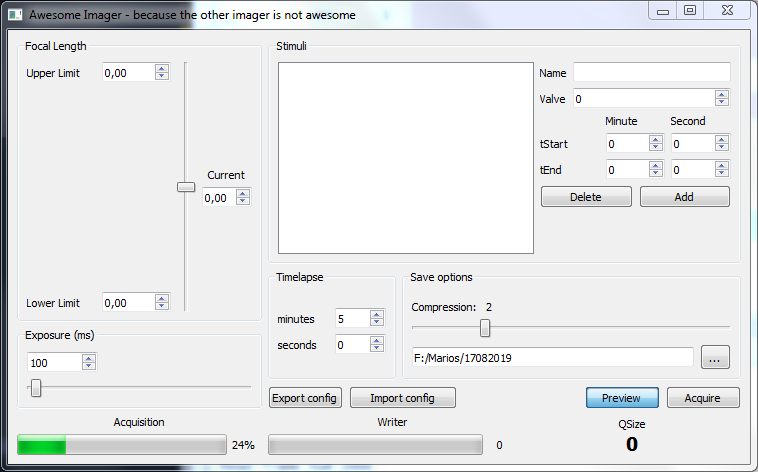
Task: Click Import config button
Action: pos(402,398)
